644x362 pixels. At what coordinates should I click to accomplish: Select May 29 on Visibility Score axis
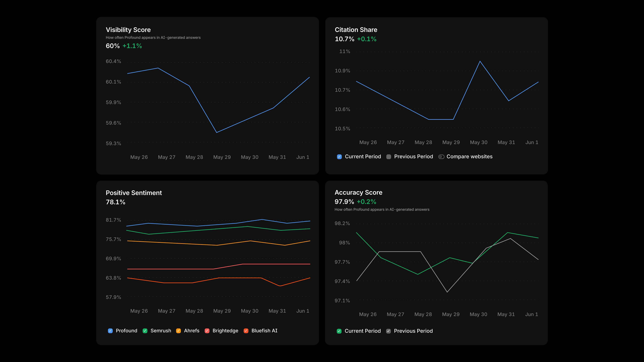pos(222,157)
